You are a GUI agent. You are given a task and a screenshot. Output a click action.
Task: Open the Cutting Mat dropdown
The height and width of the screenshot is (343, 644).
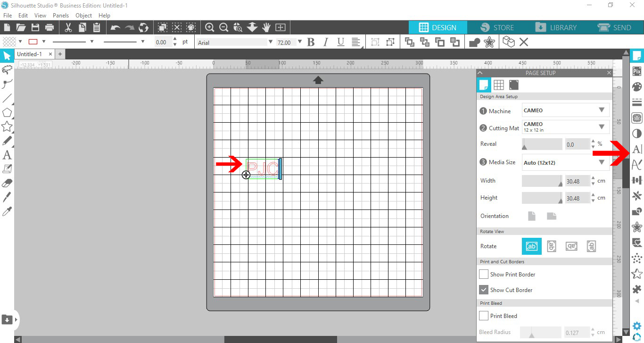566,127
